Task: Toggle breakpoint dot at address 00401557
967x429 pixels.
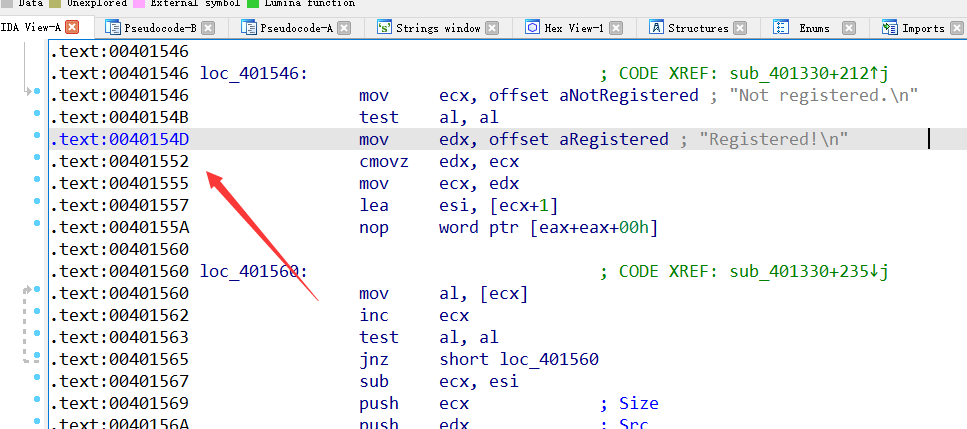Action: pos(37,201)
